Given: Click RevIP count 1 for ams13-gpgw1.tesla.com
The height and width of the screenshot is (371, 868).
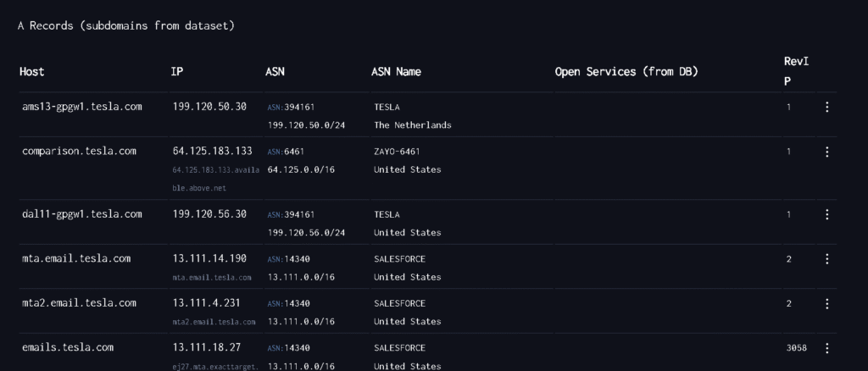Looking at the screenshot, I should (x=789, y=108).
